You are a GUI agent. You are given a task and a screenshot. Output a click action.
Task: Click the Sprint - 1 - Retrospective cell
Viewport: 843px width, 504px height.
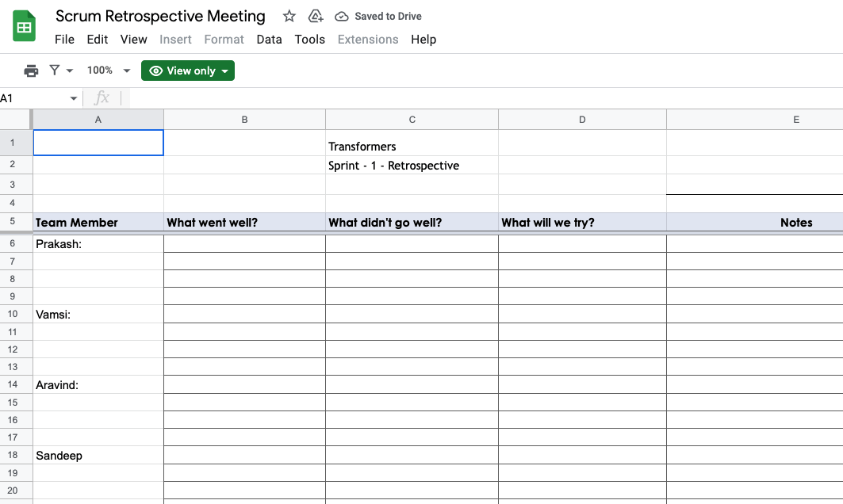[x=394, y=166]
